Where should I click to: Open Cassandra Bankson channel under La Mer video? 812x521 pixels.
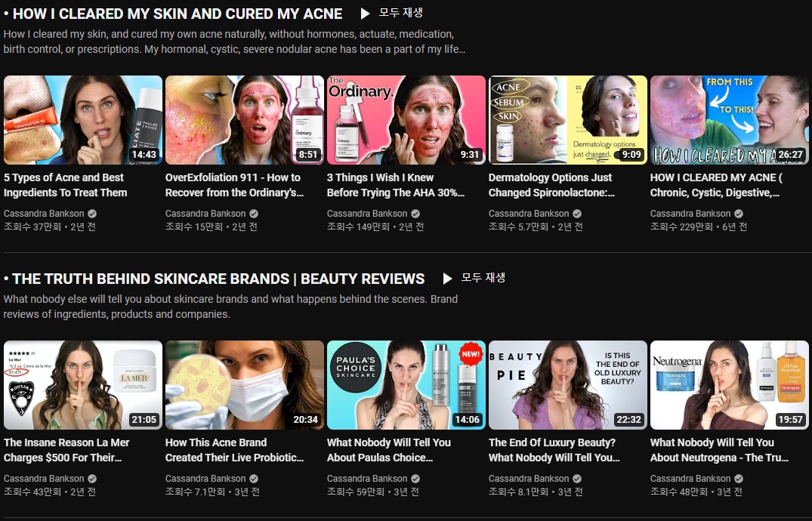pyautogui.click(x=44, y=479)
